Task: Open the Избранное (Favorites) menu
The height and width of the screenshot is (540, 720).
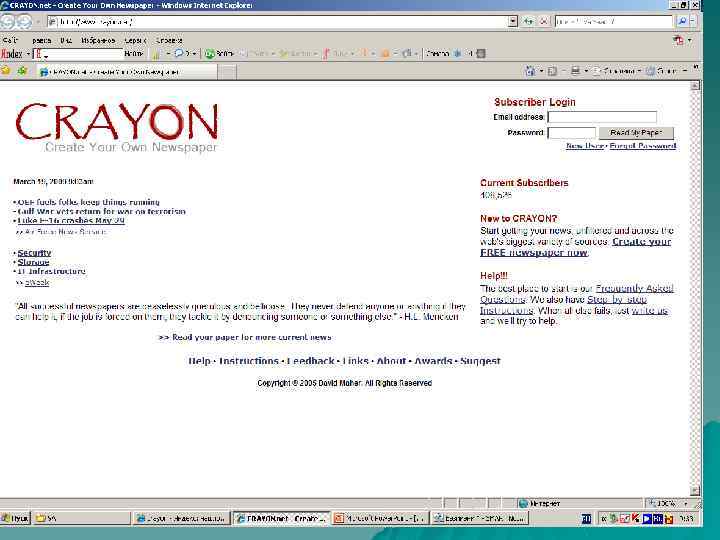Action: 98,40
